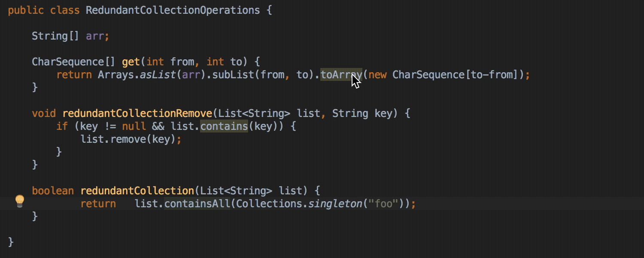Click the list.remove(key) statement

click(x=131, y=139)
